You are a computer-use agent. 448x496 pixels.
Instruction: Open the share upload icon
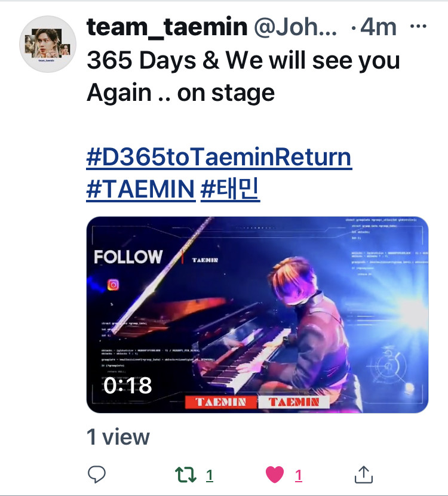coord(363,475)
